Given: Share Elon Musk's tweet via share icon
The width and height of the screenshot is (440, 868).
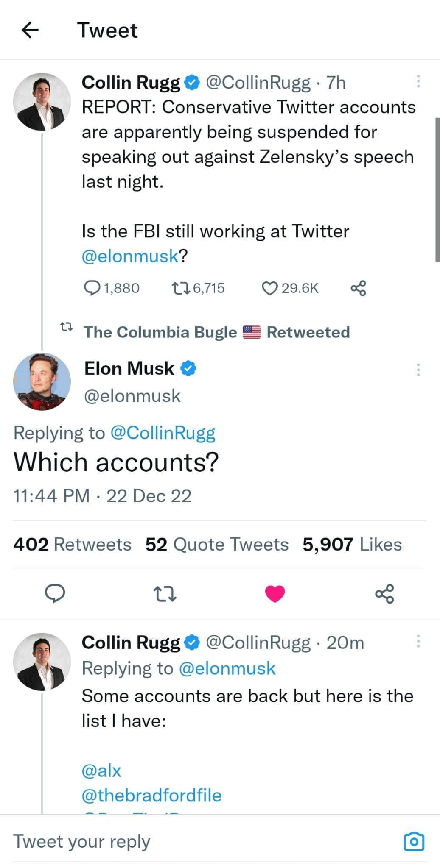Looking at the screenshot, I should pos(384,593).
